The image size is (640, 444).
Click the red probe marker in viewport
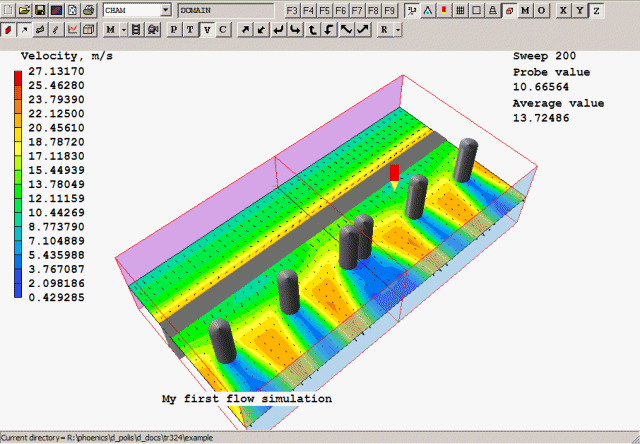pyautogui.click(x=395, y=173)
